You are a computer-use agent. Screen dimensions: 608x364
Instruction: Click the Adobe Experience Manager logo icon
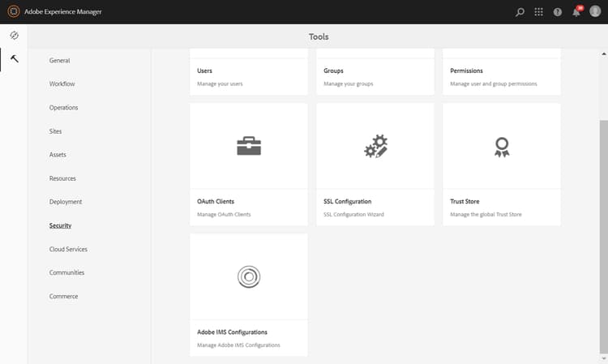click(14, 11)
